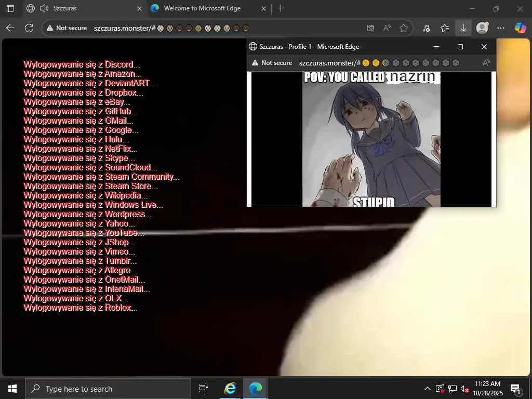The image size is (532, 399).
Task: Add page to favorites with star icon
Action: (x=403, y=28)
